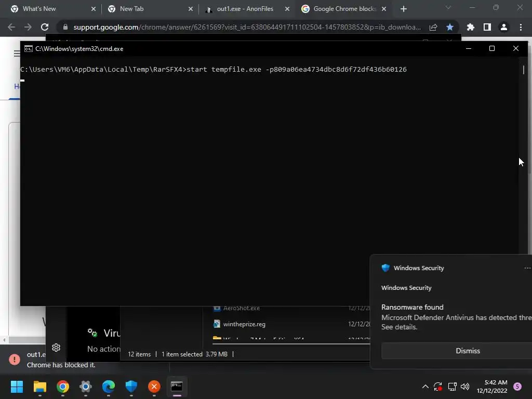Screen dimensions: 532x399
Task: Toggle the bookmark star
Action: pos(450,27)
